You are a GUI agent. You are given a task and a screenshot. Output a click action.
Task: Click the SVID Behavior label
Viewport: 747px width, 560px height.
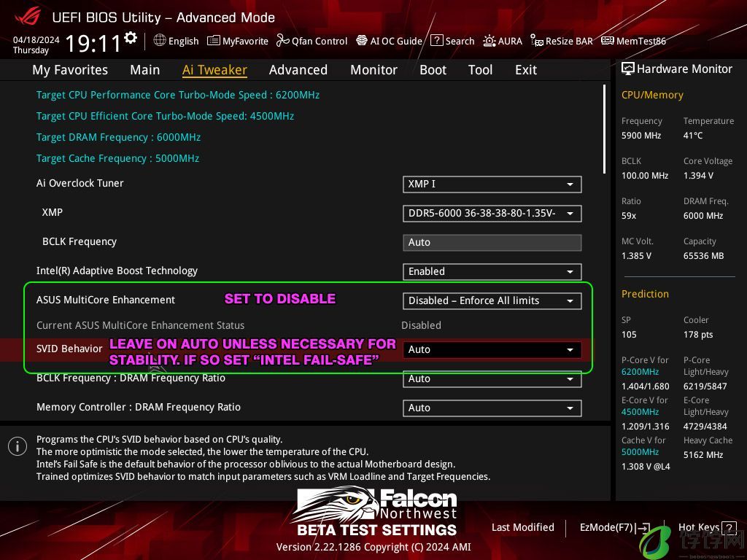[69, 349]
